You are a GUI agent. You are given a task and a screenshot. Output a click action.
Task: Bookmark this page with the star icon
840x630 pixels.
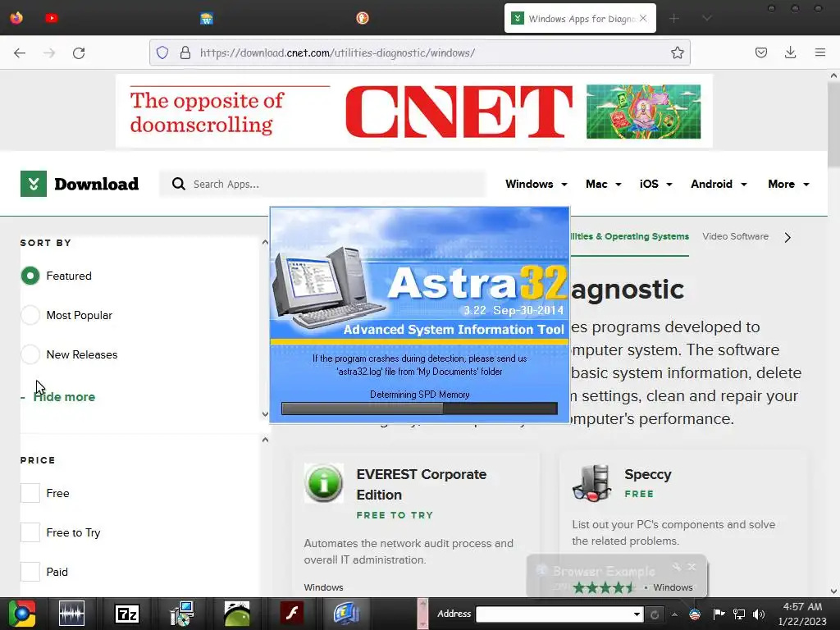tap(677, 52)
